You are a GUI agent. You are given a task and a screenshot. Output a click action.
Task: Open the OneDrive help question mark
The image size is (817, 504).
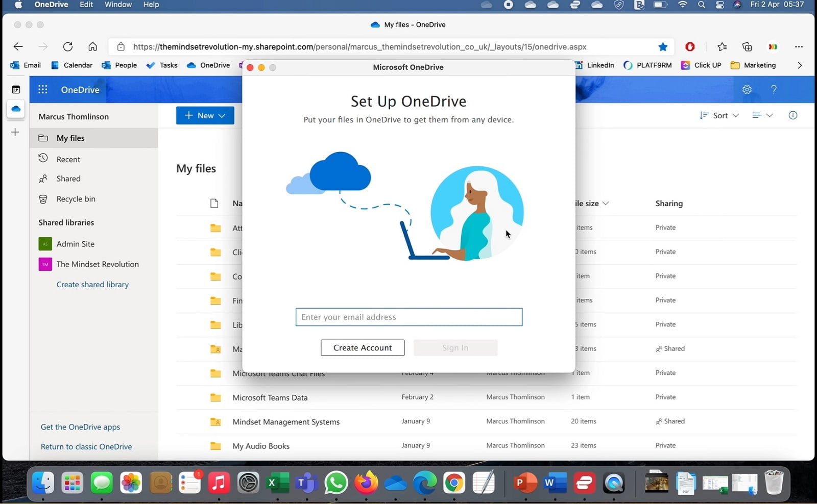pyautogui.click(x=774, y=89)
